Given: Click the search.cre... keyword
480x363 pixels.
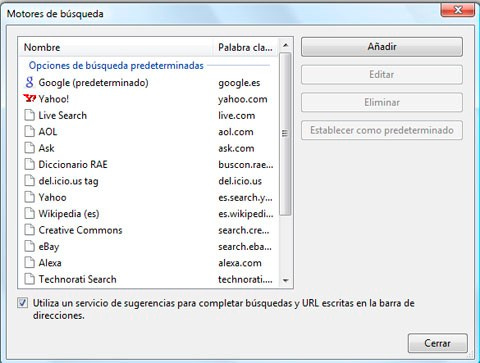Looking at the screenshot, I should [244, 230].
